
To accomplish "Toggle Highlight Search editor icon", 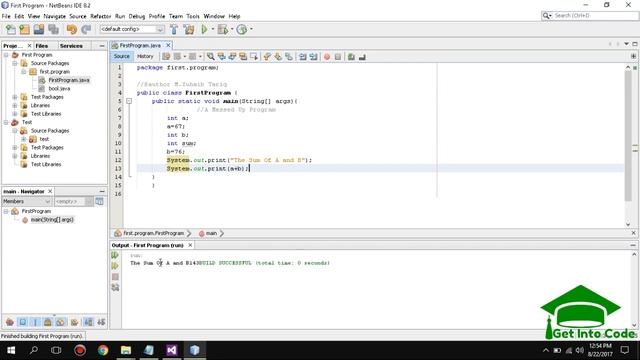I will click(x=243, y=57).
